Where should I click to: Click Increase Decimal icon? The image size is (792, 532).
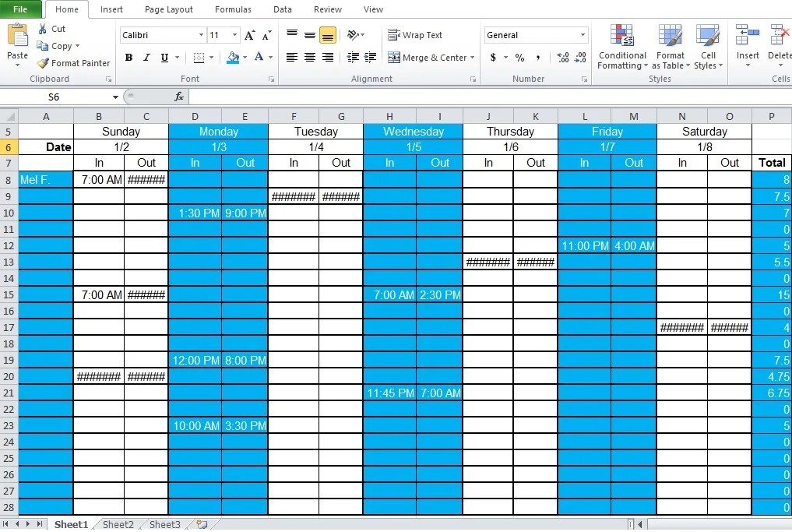[563, 58]
